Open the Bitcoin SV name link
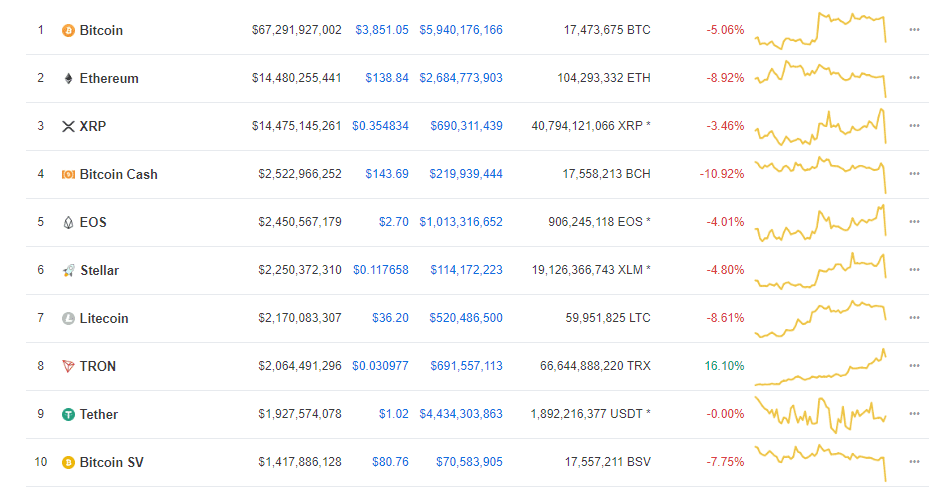 111,462
